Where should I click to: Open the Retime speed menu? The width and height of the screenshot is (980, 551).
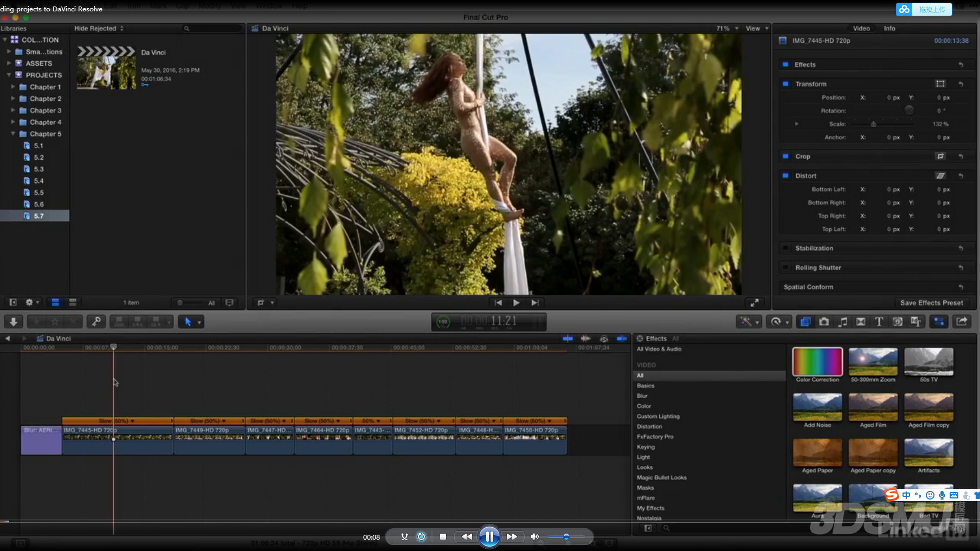(779, 322)
